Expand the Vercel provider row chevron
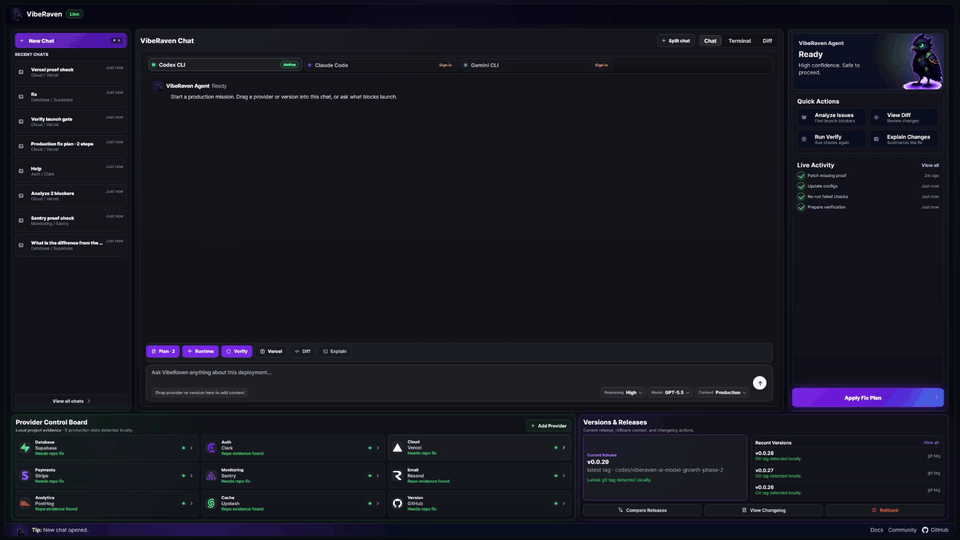Screen dimensions: 960x540 [x=563, y=448]
